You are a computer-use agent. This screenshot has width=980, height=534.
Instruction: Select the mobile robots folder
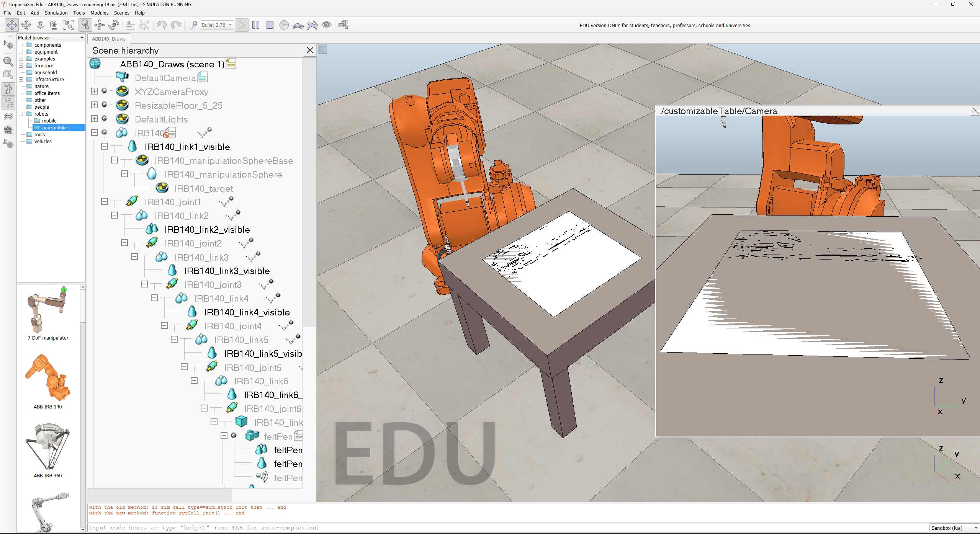49,121
